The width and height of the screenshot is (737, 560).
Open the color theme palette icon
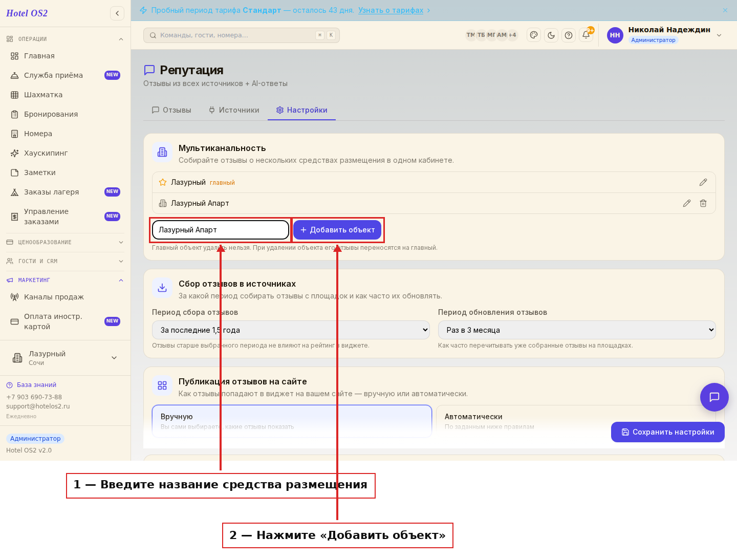[x=534, y=35]
